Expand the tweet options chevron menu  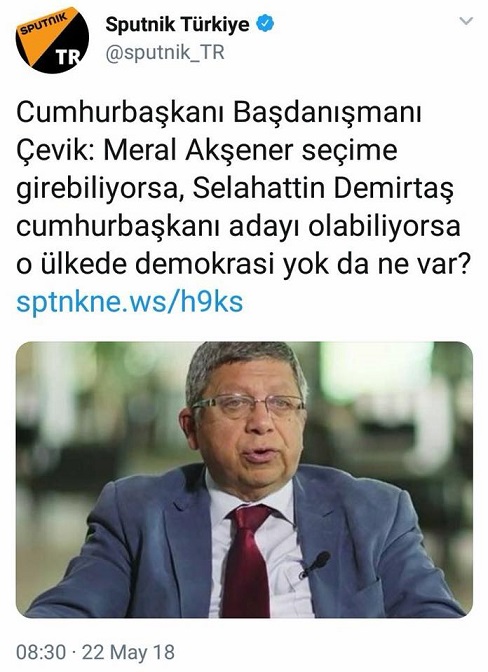(x=466, y=21)
